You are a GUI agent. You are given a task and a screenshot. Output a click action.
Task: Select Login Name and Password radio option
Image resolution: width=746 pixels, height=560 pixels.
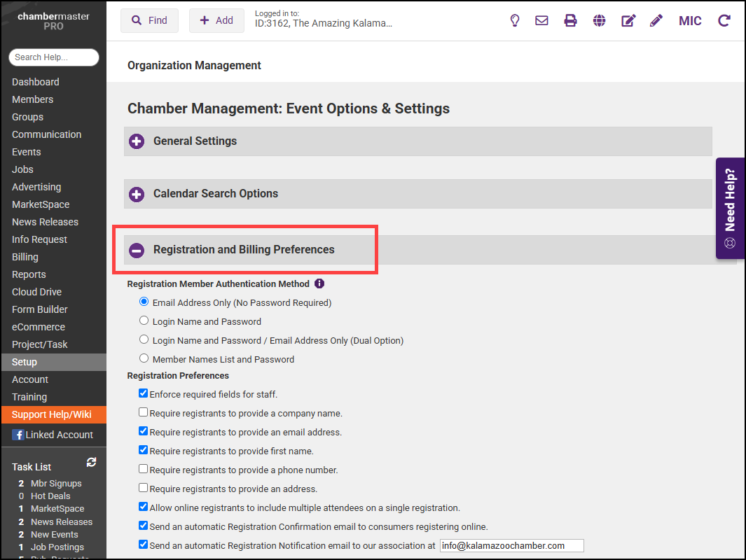pos(144,321)
